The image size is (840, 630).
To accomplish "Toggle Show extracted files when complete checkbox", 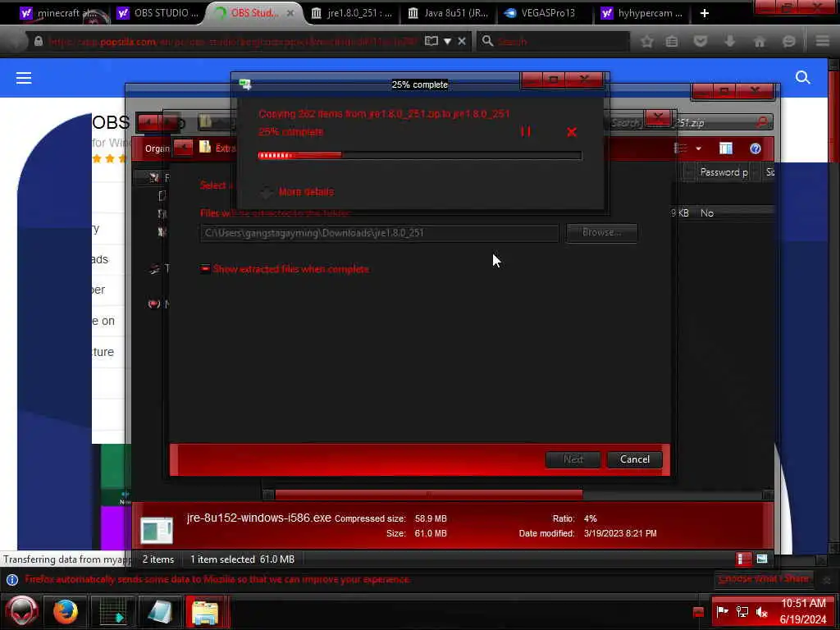I will click(x=205, y=269).
